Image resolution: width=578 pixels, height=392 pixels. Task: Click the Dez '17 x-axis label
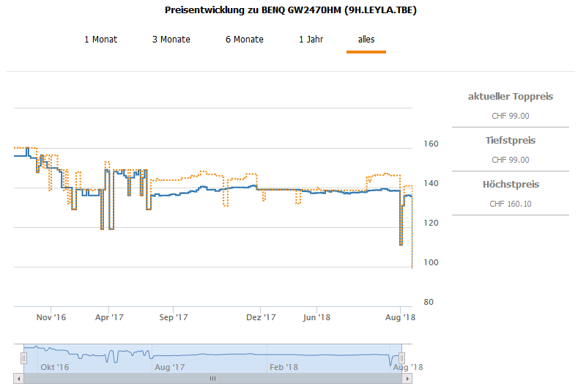[261, 317]
